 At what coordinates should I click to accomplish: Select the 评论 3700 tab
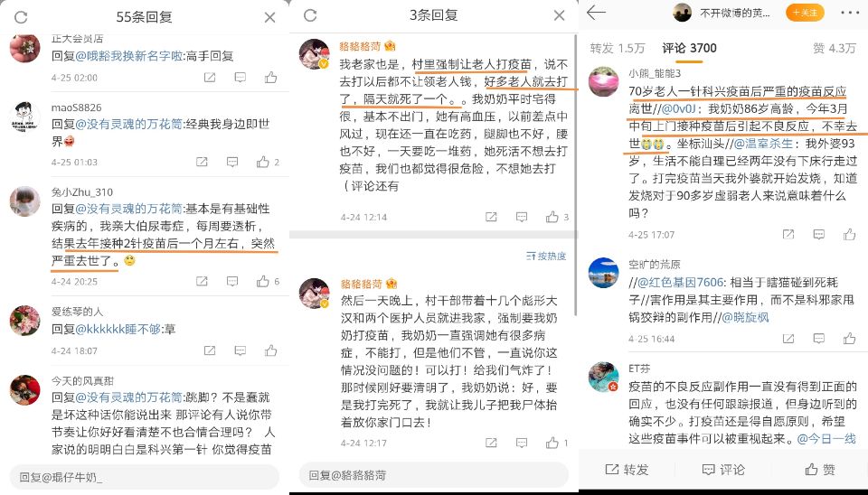689,49
